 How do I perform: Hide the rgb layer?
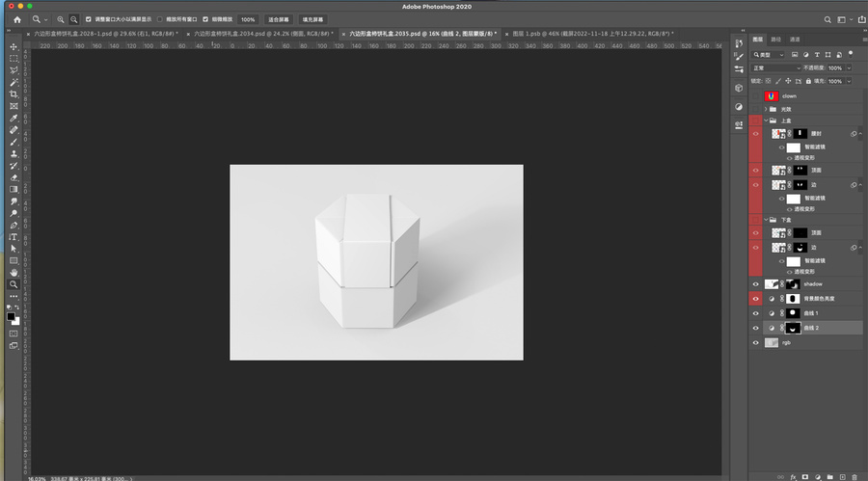click(755, 342)
